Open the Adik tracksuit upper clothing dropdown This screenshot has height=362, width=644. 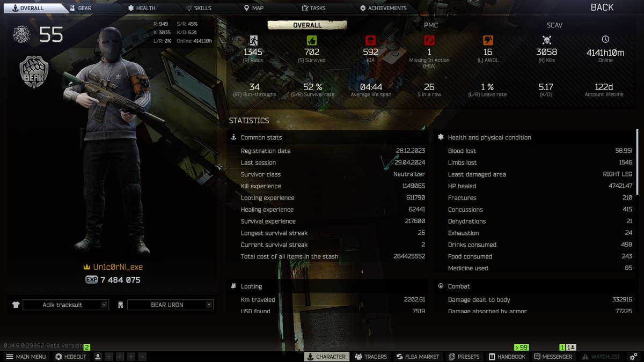[x=66, y=305]
